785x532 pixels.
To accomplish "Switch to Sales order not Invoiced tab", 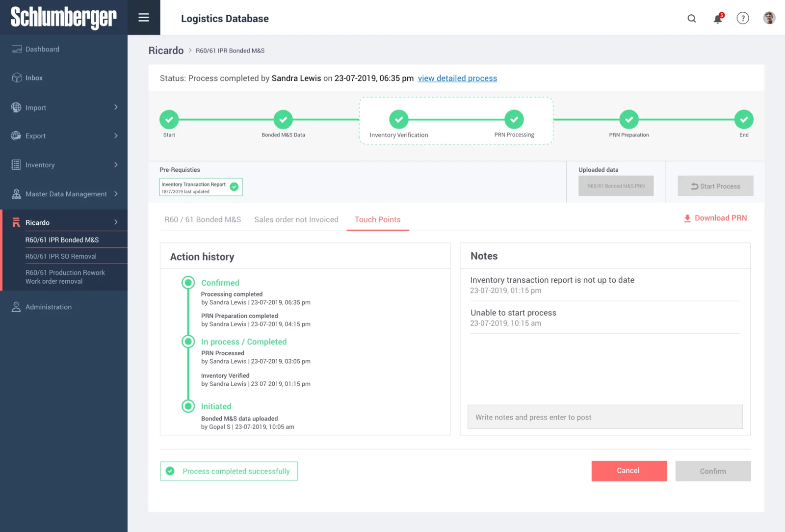I will 296,219.
